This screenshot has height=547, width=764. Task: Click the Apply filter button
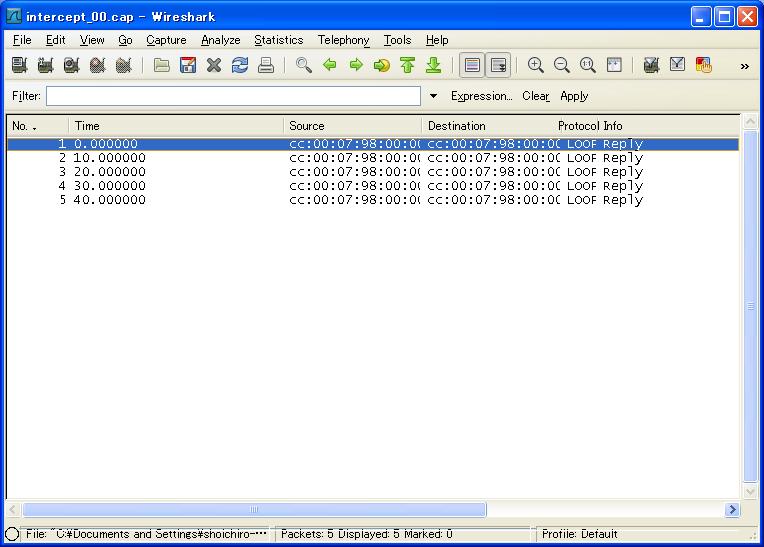tap(574, 96)
